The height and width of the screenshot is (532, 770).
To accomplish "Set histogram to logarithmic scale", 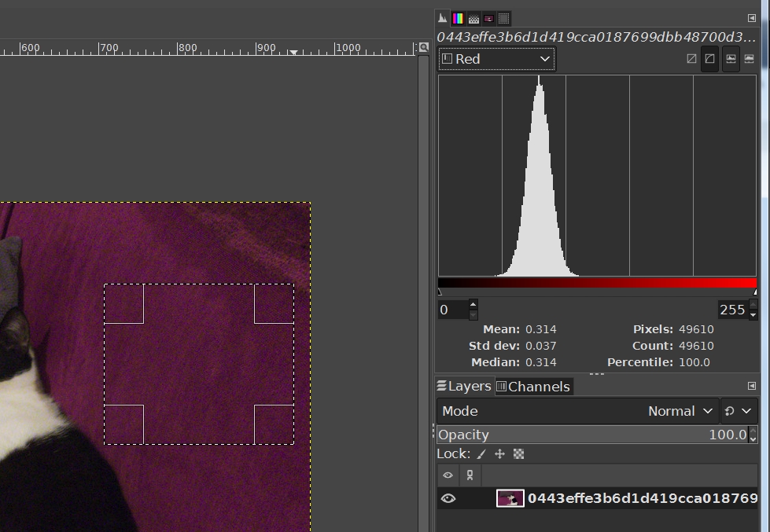I will [709, 59].
